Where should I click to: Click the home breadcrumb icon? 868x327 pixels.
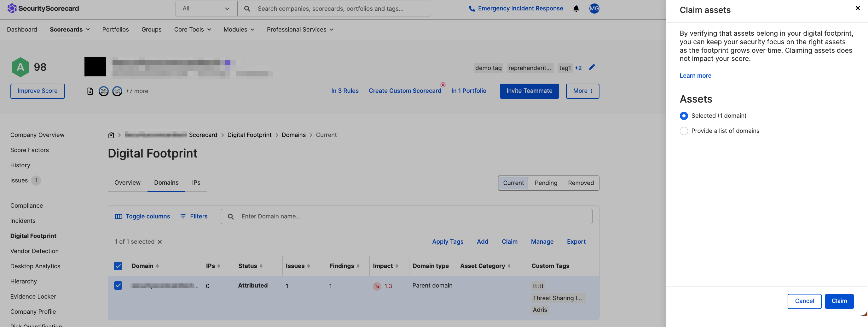point(111,135)
